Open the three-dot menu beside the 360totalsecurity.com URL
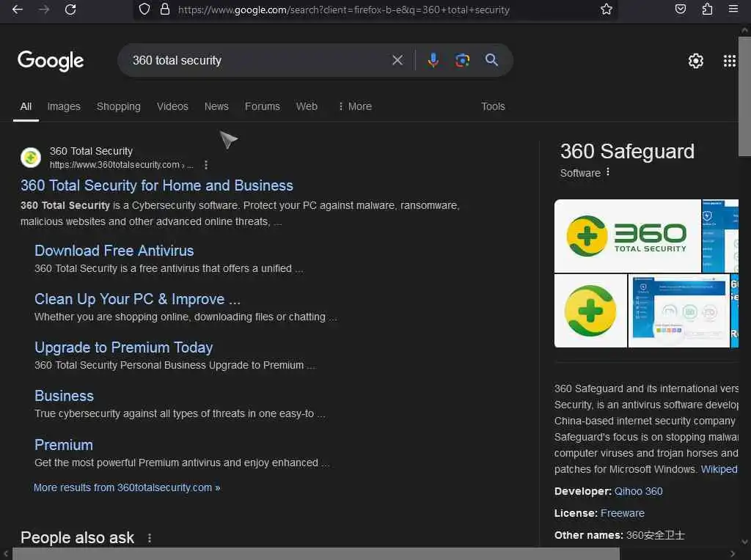 (x=206, y=165)
